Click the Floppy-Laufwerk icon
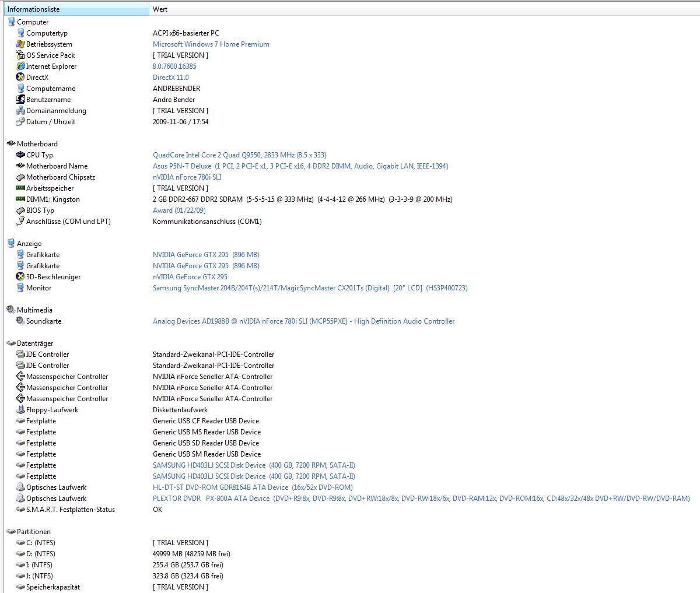The image size is (700, 593). pyautogui.click(x=20, y=410)
